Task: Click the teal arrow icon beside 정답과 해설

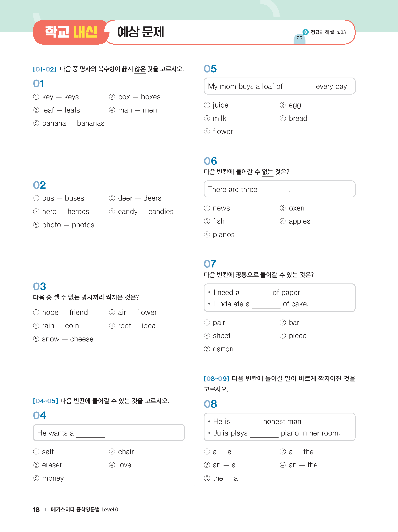Action: pos(305,32)
